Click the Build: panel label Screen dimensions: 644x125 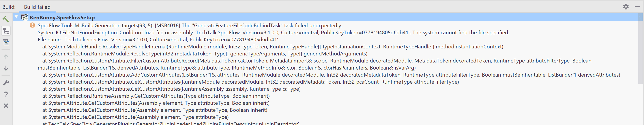(9, 7)
